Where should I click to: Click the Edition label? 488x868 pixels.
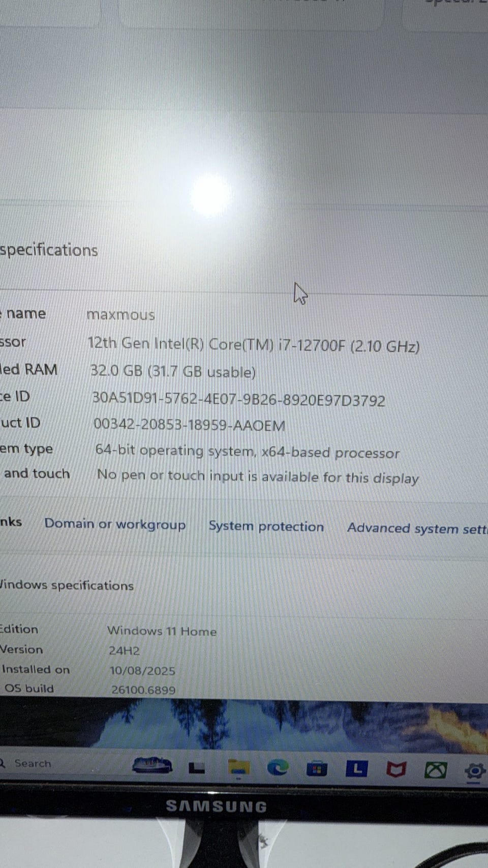[18, 629]
